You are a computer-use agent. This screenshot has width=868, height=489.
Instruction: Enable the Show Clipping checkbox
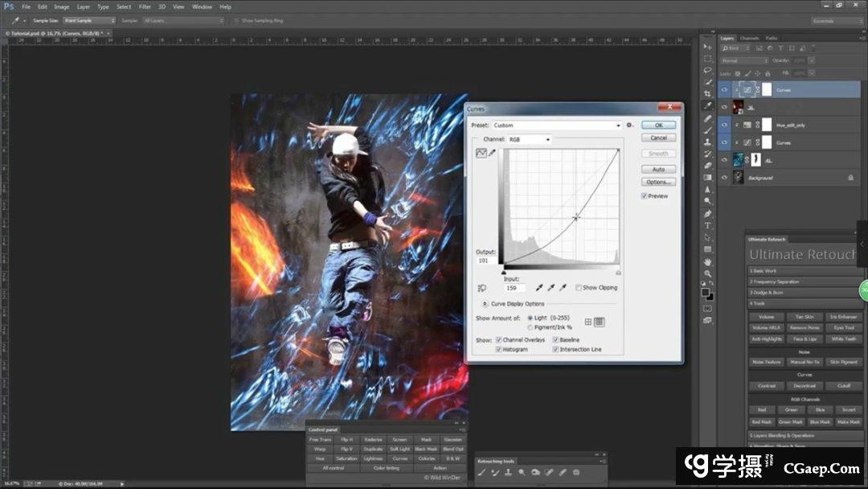[579, 287]
